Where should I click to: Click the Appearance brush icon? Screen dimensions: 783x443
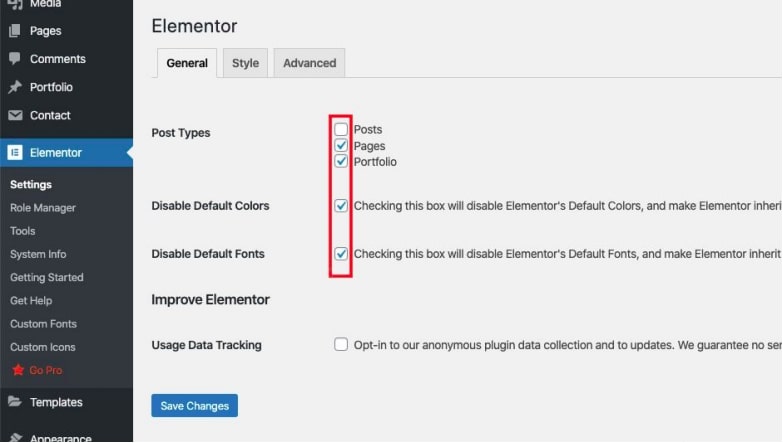[15, 438]
